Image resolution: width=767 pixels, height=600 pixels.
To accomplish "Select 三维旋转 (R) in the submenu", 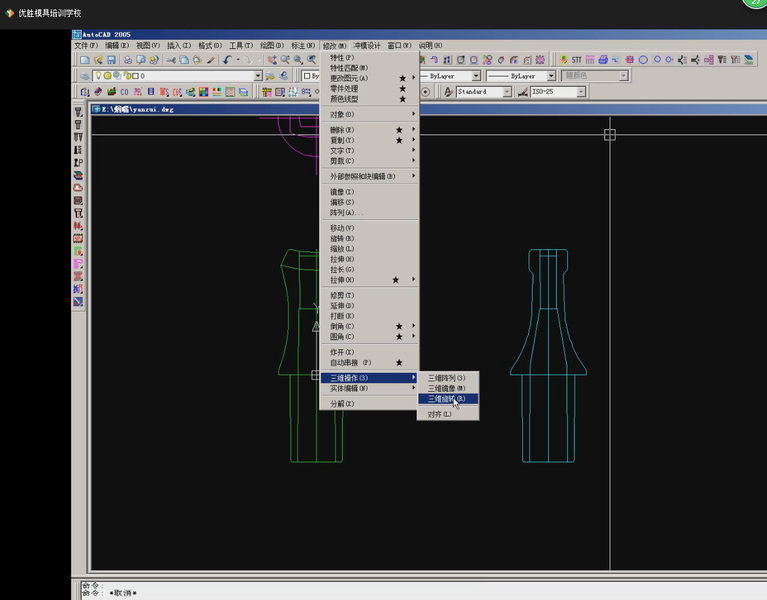I will [448, 399].
